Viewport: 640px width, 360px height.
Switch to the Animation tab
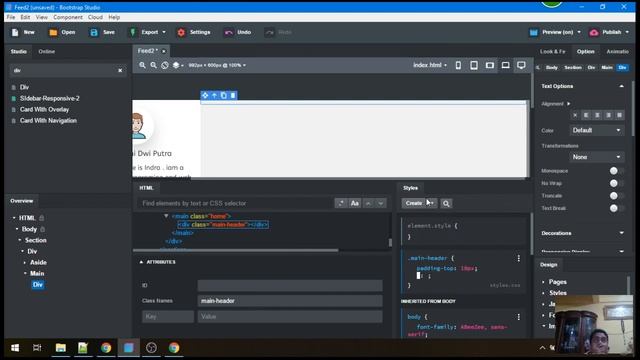[x=617, y=51]
